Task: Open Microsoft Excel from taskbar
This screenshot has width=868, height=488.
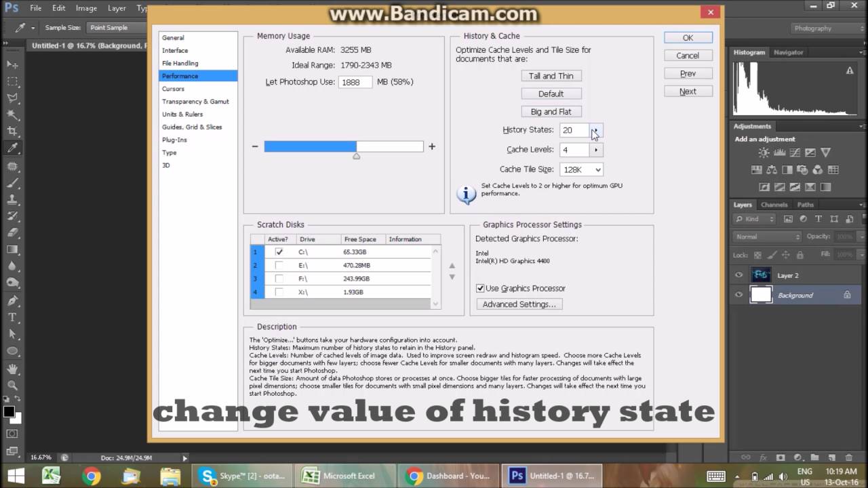Action: tap(344, 476)
